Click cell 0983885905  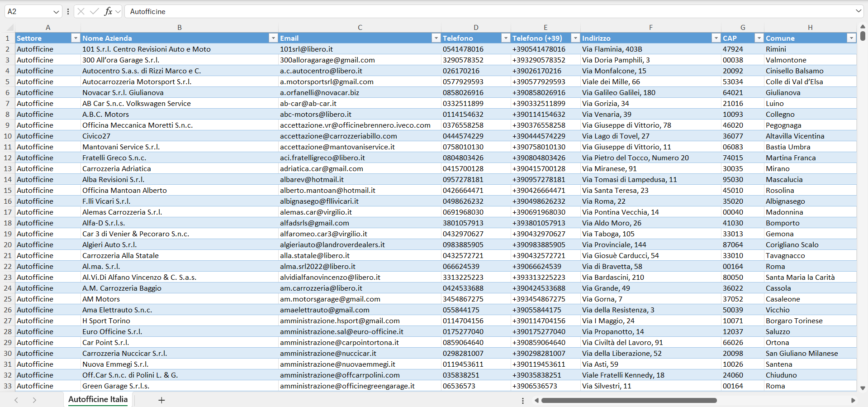click(476, 244)
